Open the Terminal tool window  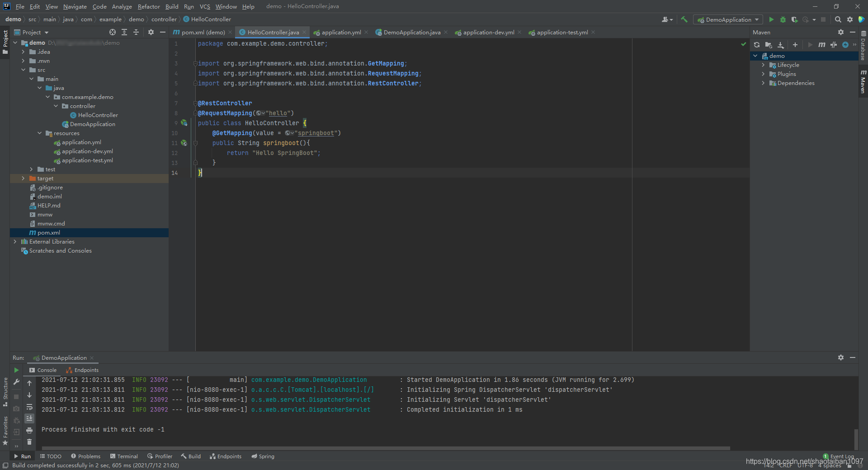124,456
